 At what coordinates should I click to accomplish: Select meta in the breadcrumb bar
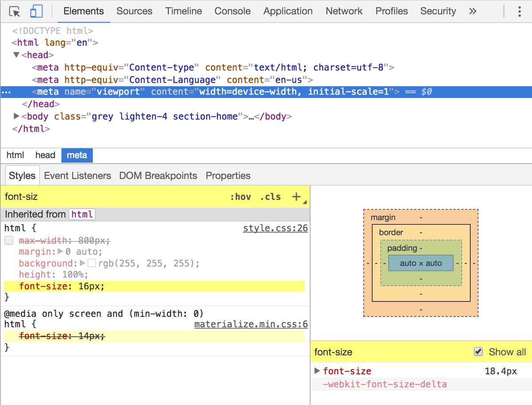(77, 155)
